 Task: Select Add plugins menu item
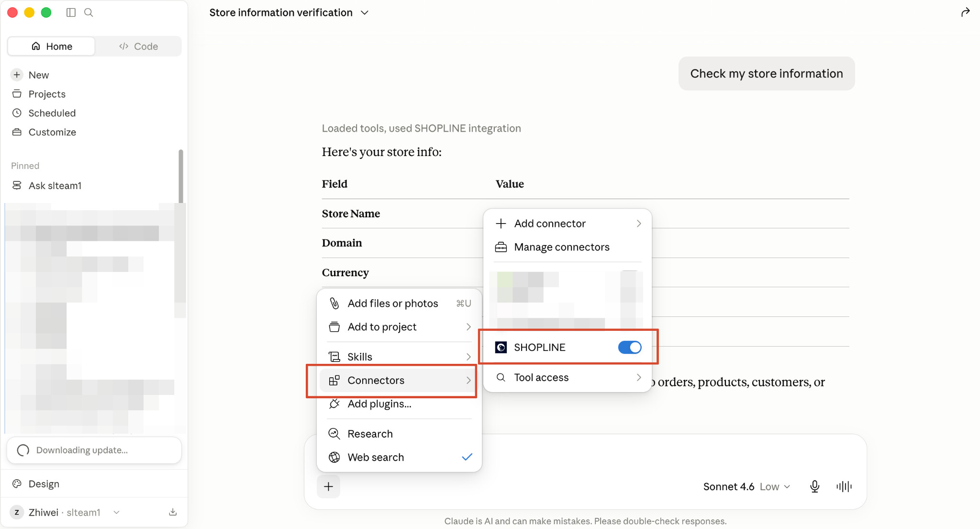click(400, 404)
